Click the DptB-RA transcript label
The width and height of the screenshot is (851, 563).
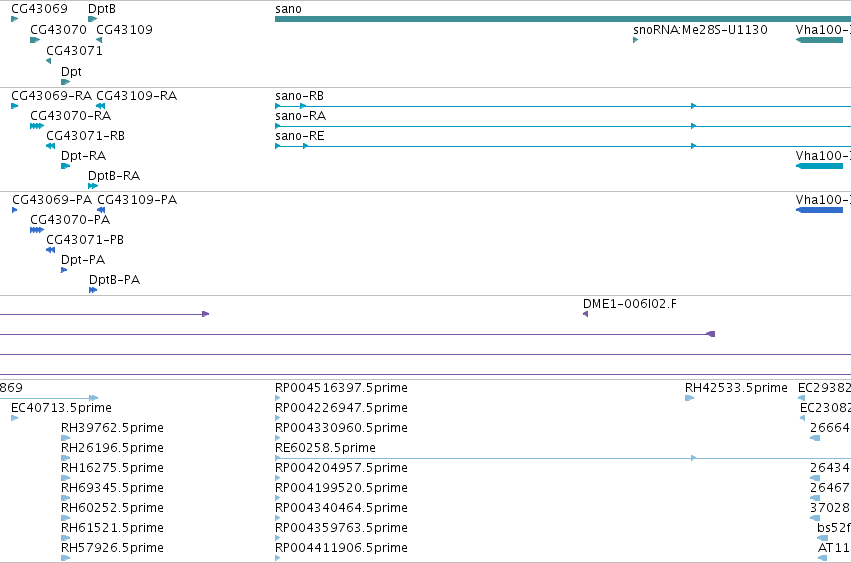point(114,176)
